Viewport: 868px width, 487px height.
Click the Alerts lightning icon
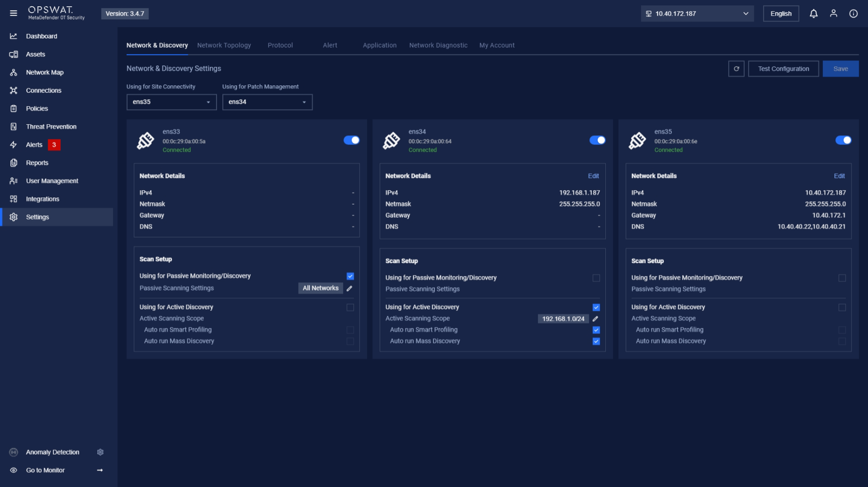pos(14,145)
